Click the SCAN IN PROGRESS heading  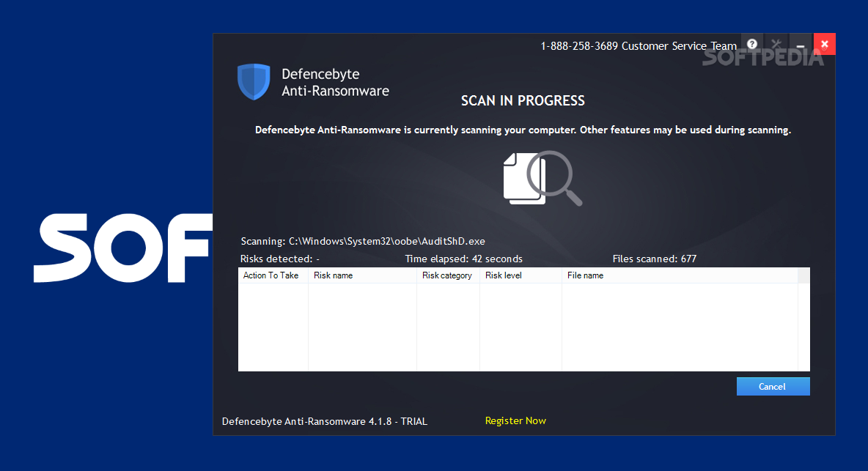coord(523,100)
